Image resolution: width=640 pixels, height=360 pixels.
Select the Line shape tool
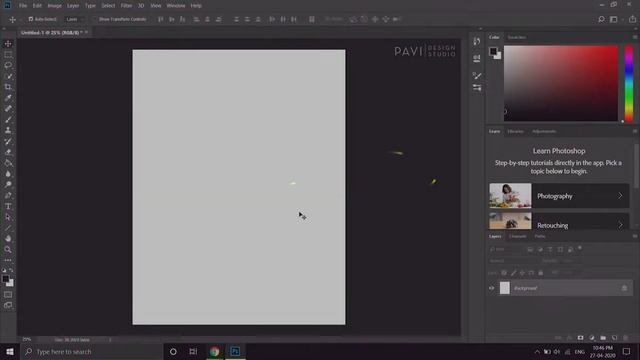(8, 228)
